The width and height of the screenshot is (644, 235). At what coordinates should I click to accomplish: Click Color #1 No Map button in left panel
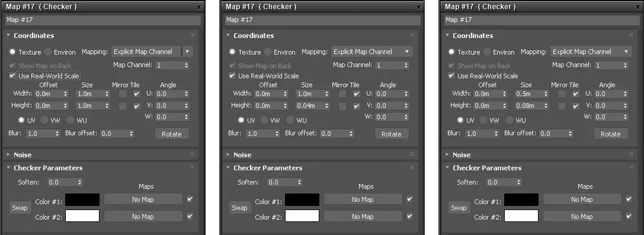click(x=143, y=199)
